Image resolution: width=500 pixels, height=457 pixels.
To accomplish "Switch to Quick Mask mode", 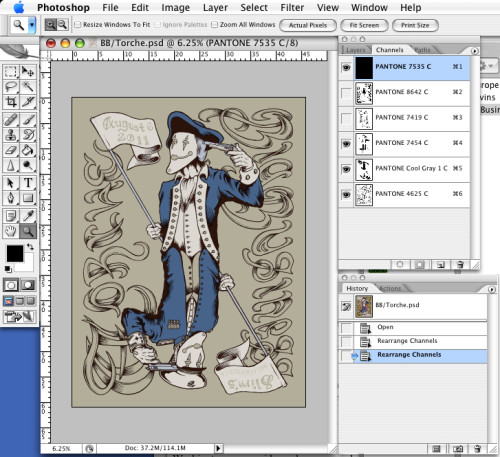I will [28, 285].
